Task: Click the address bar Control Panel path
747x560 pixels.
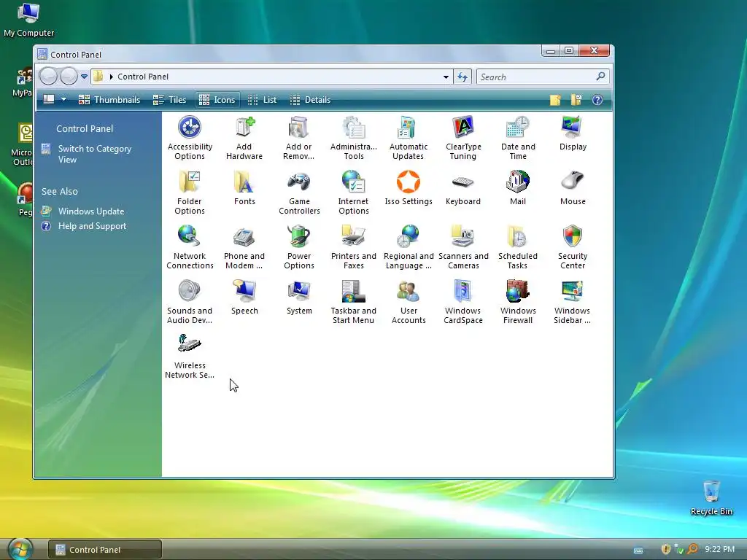Action: pyautogui.click(x=143, y=77)
